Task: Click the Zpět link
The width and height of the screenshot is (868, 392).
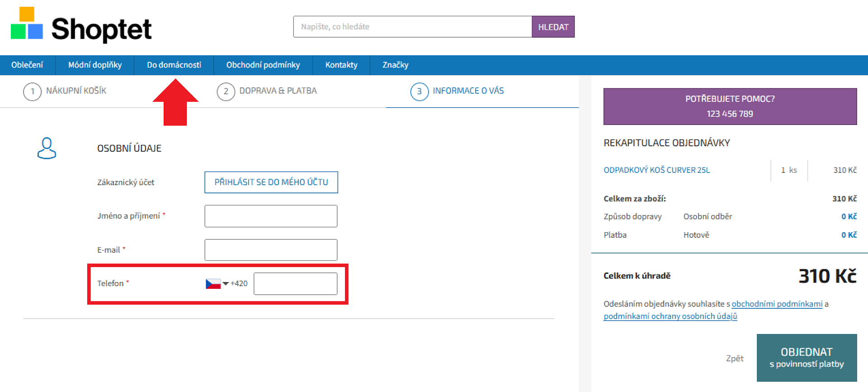Action: [734, 358]
